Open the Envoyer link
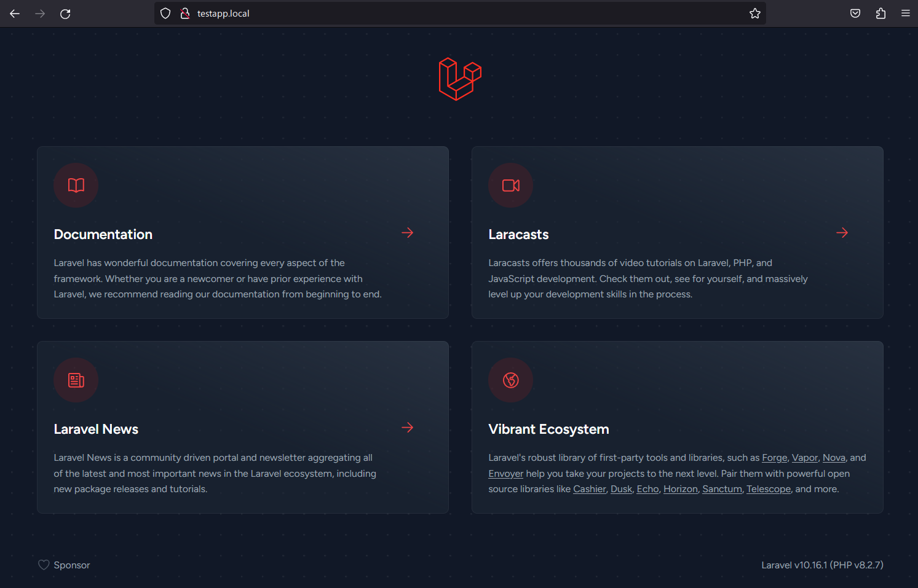This screenshot has width=918, height=588. click(506, 474)
